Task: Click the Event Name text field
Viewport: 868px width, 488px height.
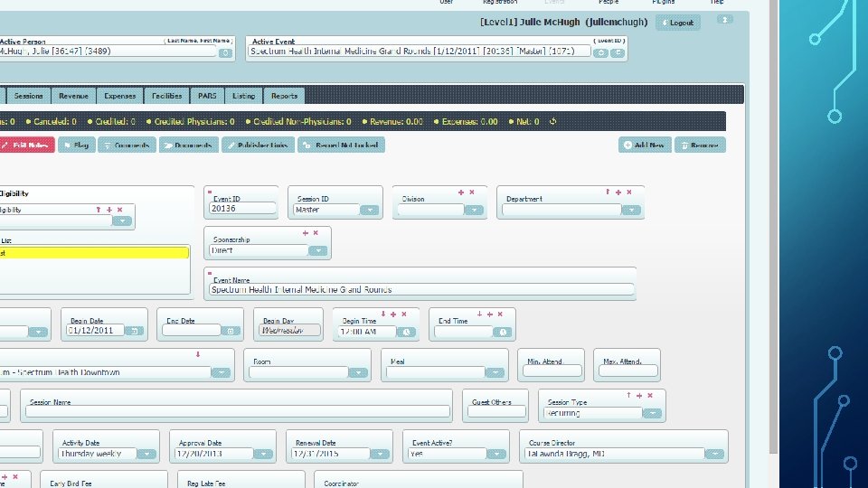Action: [421, 289]
